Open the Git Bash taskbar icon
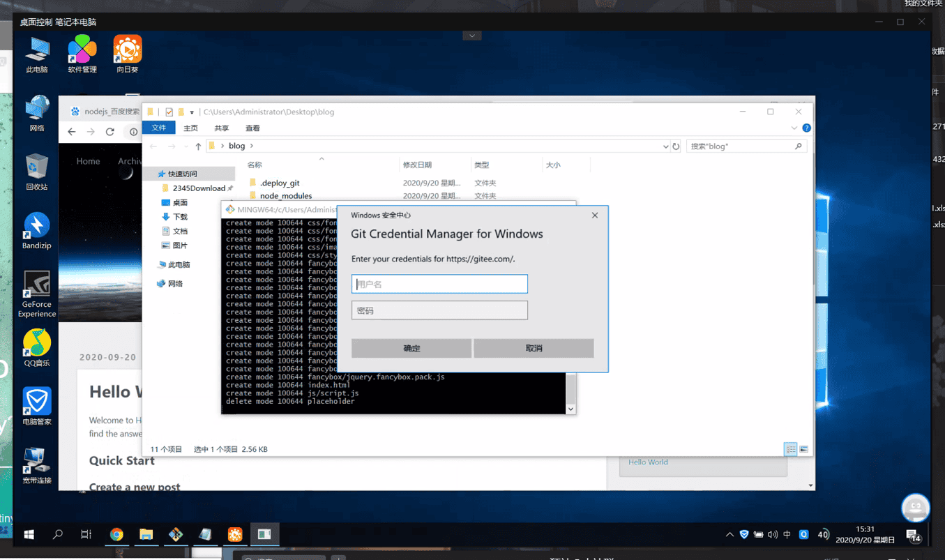The width and height of the screenshot is (945, 560). [x=176, y=534]
